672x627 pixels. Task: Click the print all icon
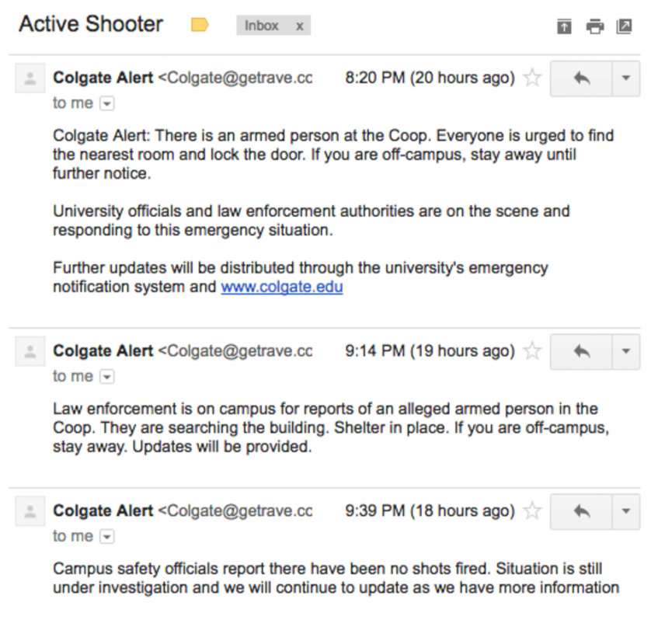tap(595, 26)
